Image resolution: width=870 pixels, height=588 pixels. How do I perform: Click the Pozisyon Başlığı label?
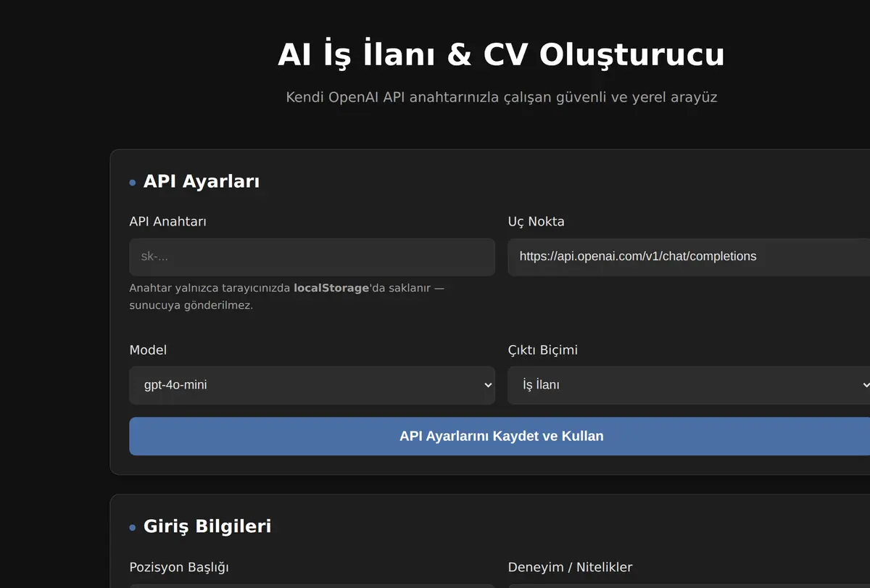tap(179, 567)
